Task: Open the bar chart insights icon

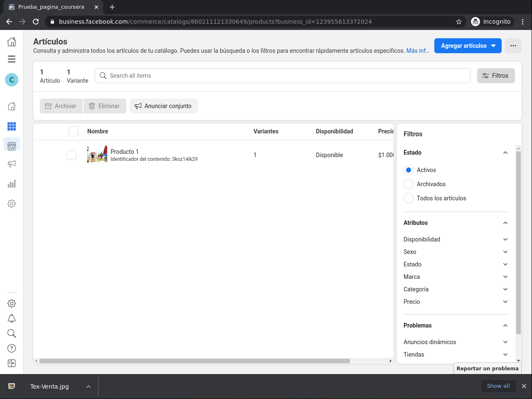Action: pos(12,184)
